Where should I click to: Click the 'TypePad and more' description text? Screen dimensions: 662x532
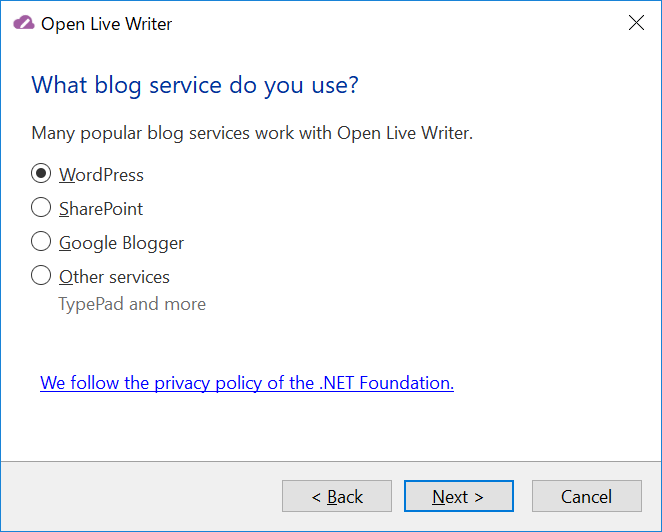(x=132, y=304)
